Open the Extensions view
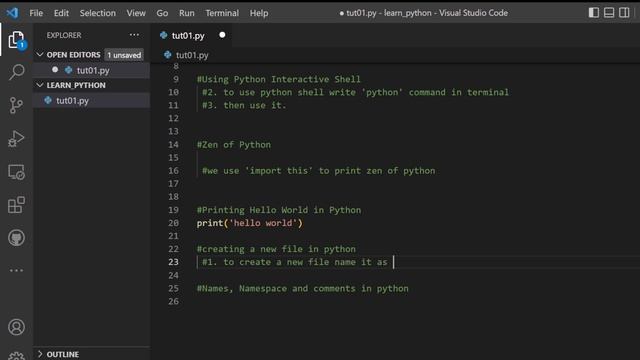640x360 pixels. [x=16, y=205]
